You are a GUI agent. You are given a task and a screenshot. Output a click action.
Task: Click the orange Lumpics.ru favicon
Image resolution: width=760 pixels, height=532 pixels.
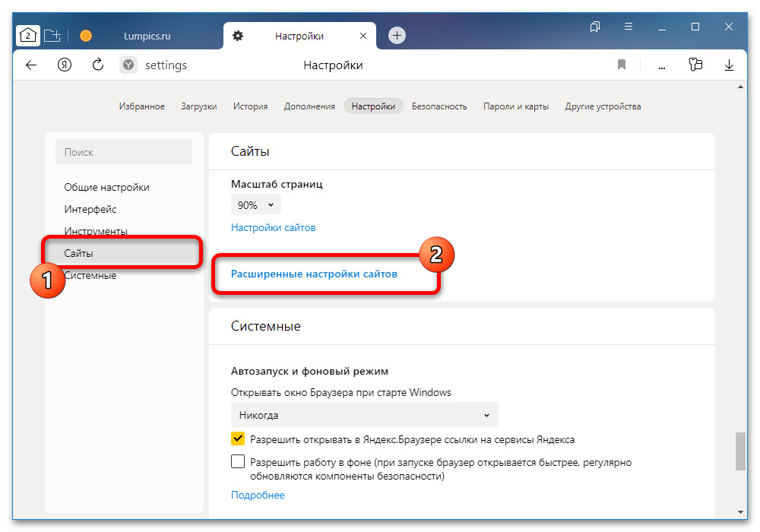coord(86,36)
